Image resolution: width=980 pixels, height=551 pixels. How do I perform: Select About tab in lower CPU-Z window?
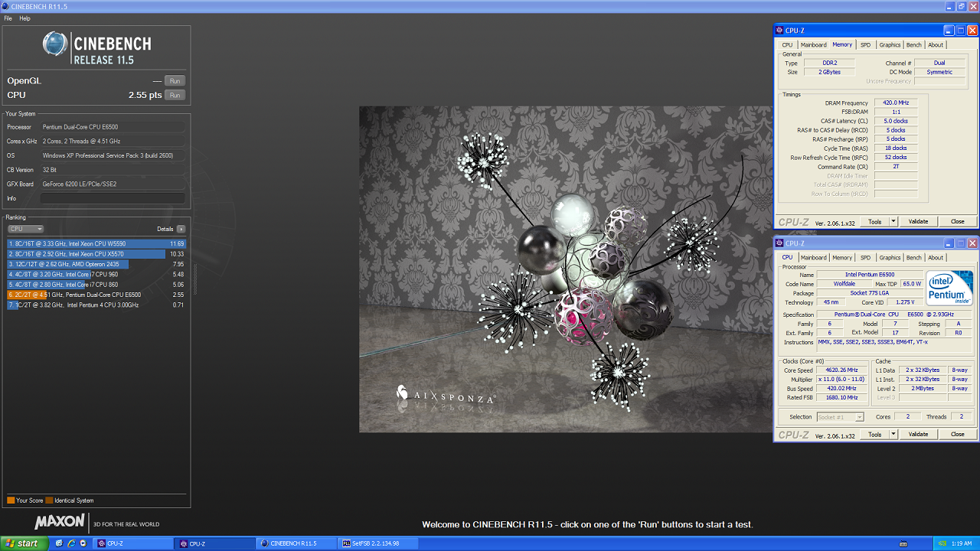[936, 258]
